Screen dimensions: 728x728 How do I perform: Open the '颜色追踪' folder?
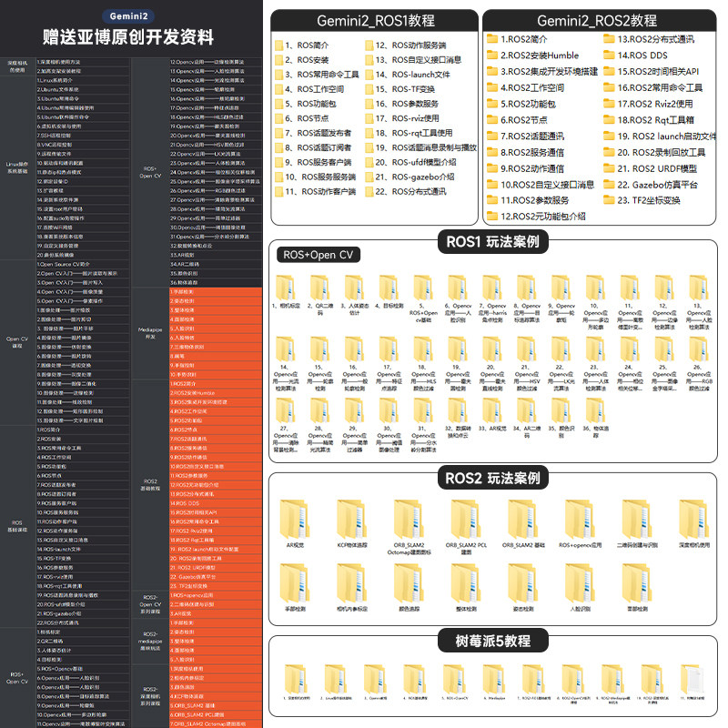click(409, 584)
